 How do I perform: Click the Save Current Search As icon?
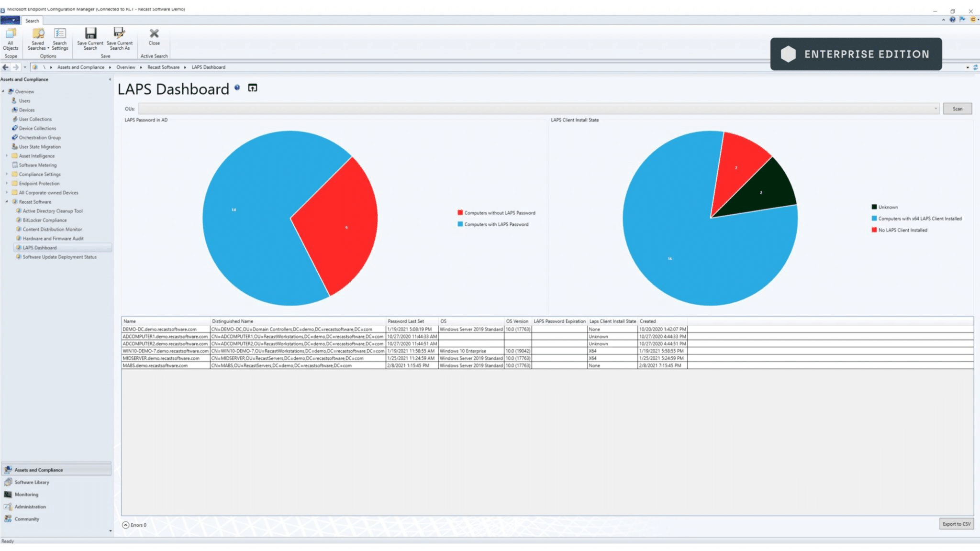[119, 33]
